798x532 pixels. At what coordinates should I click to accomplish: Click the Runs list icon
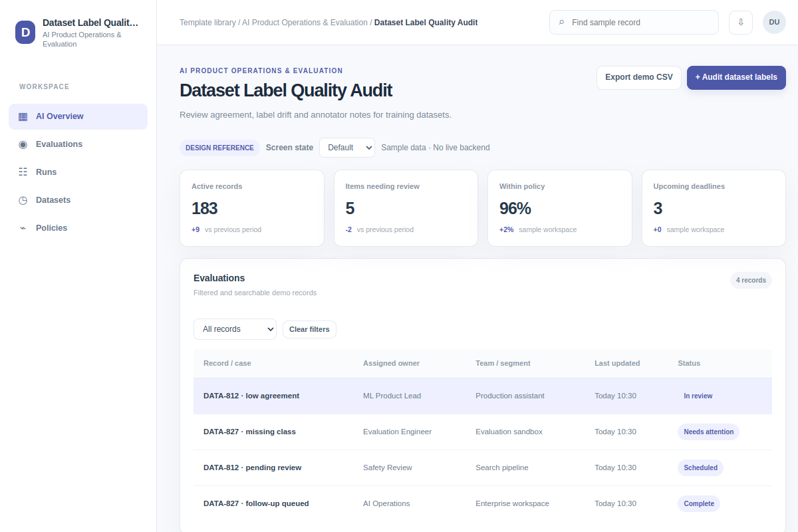[x=23, y=172]
